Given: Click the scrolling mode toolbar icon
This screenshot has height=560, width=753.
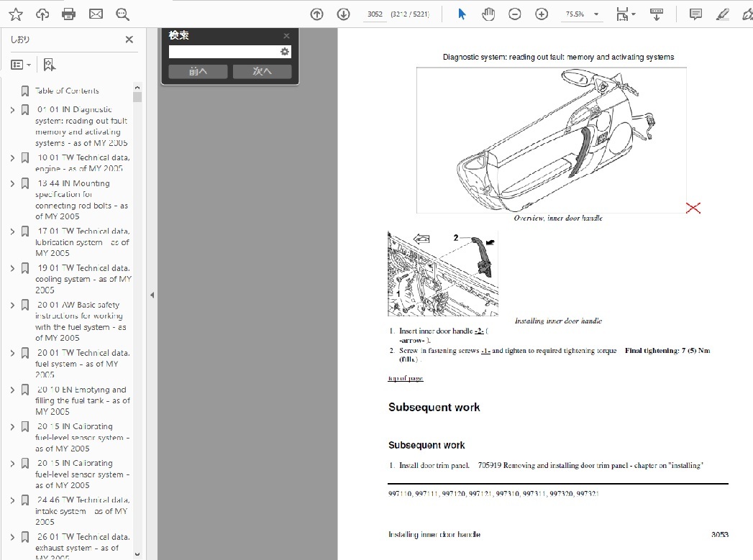Looking at the screenshot, I should (657, 14).
